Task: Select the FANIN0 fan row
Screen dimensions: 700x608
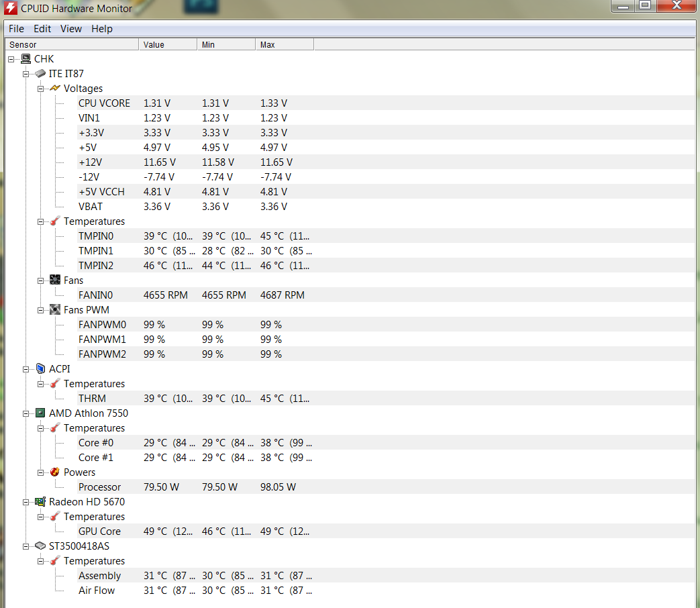Action: point(386,295)
